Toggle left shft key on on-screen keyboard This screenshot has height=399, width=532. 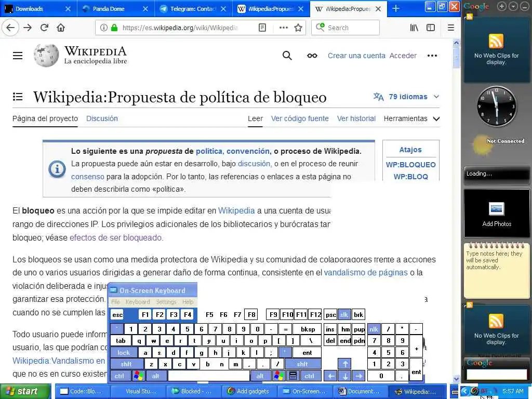point(126,364)
